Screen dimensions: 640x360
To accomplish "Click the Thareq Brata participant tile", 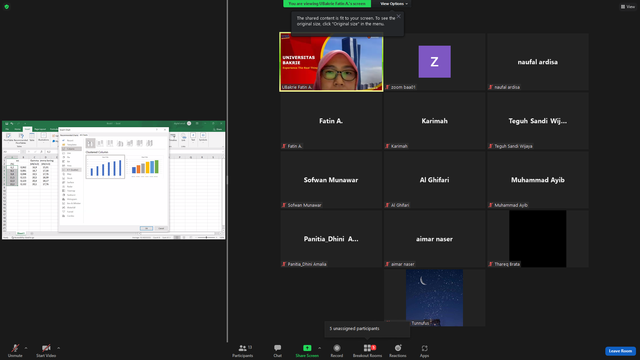I will tap(538, 239).
